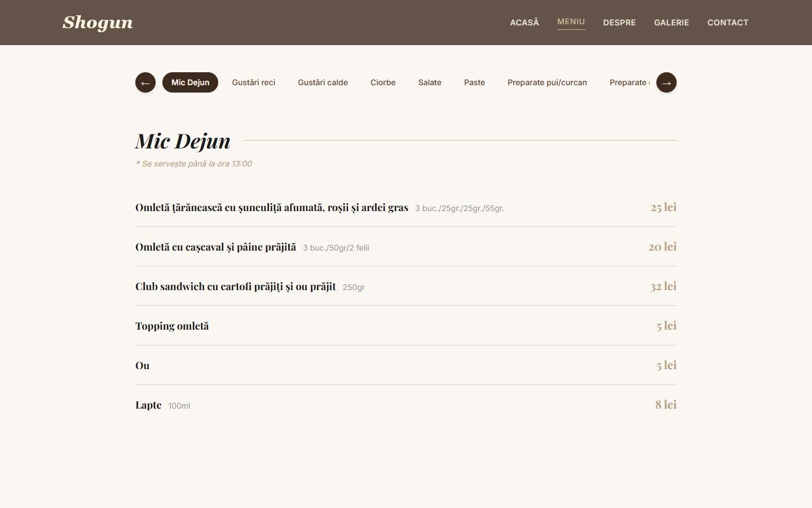The width and height of the screenshot is (812, 508).
Task: Show the Ciorbe category
Action: point(383,82)
